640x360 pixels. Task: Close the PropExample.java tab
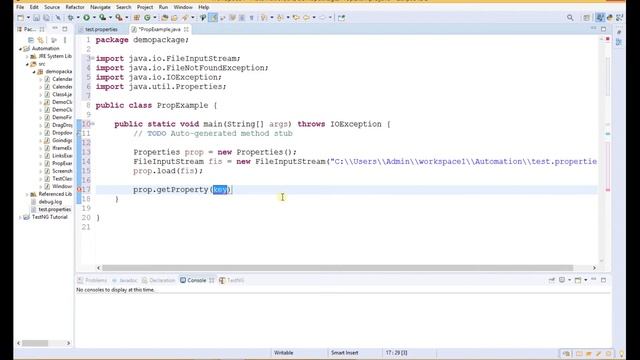186,29
